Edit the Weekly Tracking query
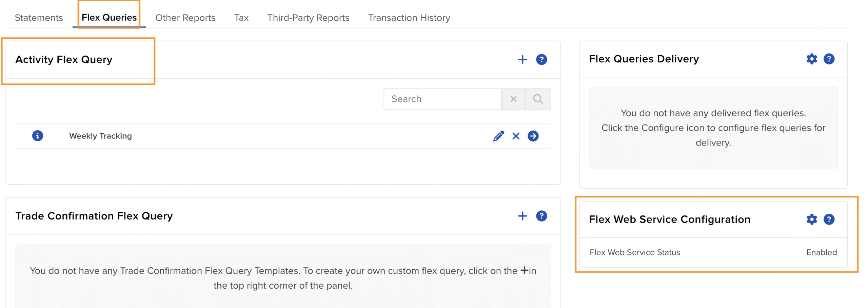Screen dimensions: 868x308 tap(498, 136)
